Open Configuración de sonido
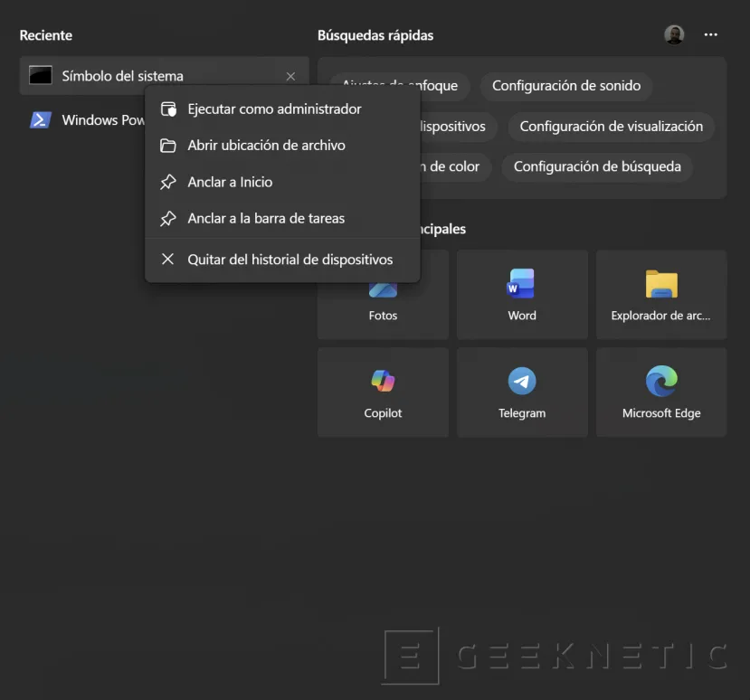Screen dimensions: 750x700 [x=567, y=86]
